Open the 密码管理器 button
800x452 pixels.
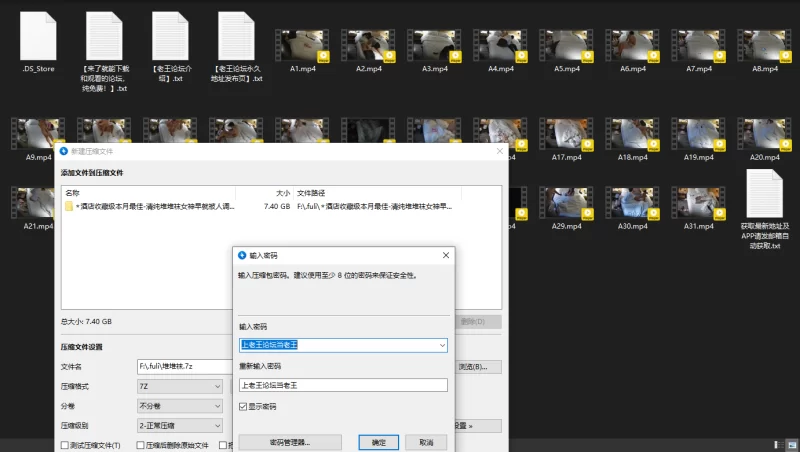290,442
